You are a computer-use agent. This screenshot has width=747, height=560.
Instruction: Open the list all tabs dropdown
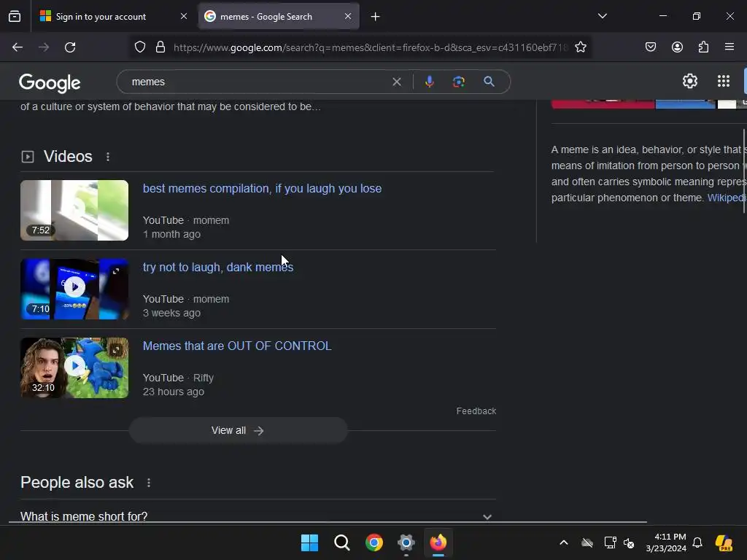602,16
